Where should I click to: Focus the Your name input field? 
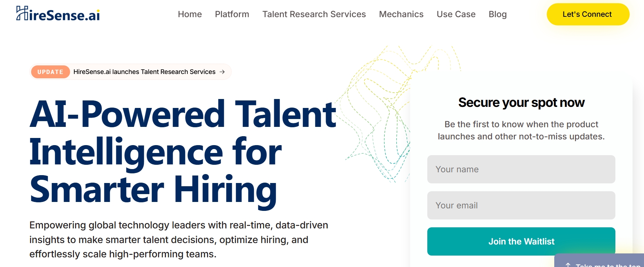coord(521,169)
